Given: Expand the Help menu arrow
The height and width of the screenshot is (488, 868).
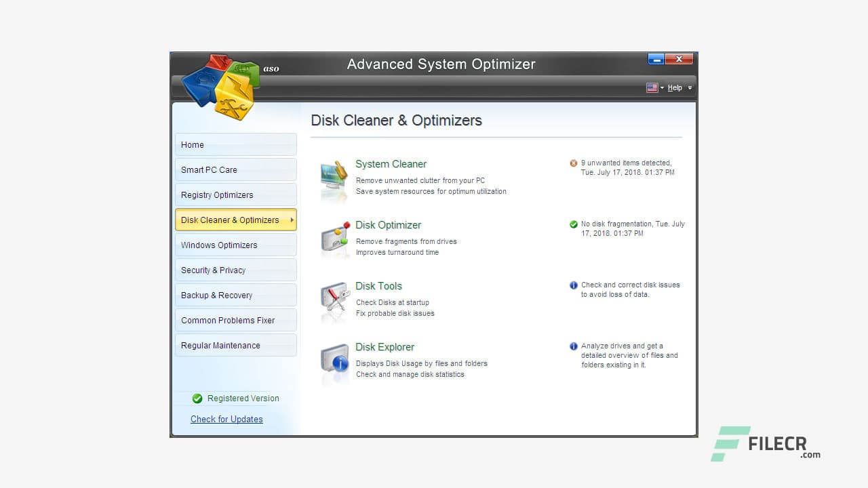Looking at the screenshot, I should [690, 87].
